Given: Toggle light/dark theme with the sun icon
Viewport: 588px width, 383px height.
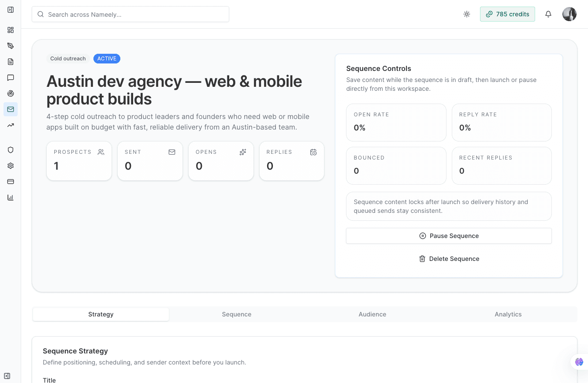Looking at the screenshot, I should pyautogui.click(x=466, y=14).
